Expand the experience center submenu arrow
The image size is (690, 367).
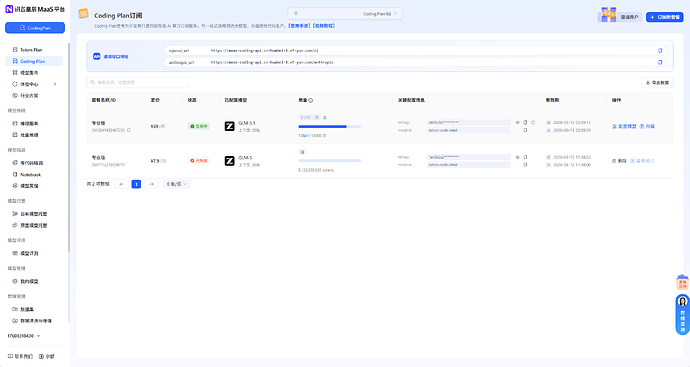[x=55, y=84]
